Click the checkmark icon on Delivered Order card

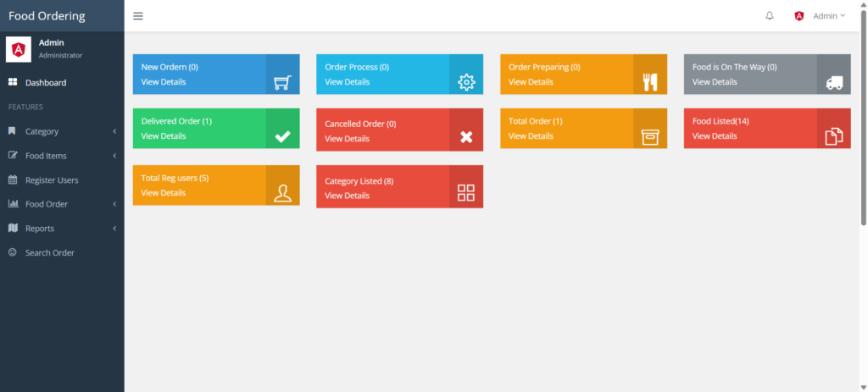click(282, 136)
